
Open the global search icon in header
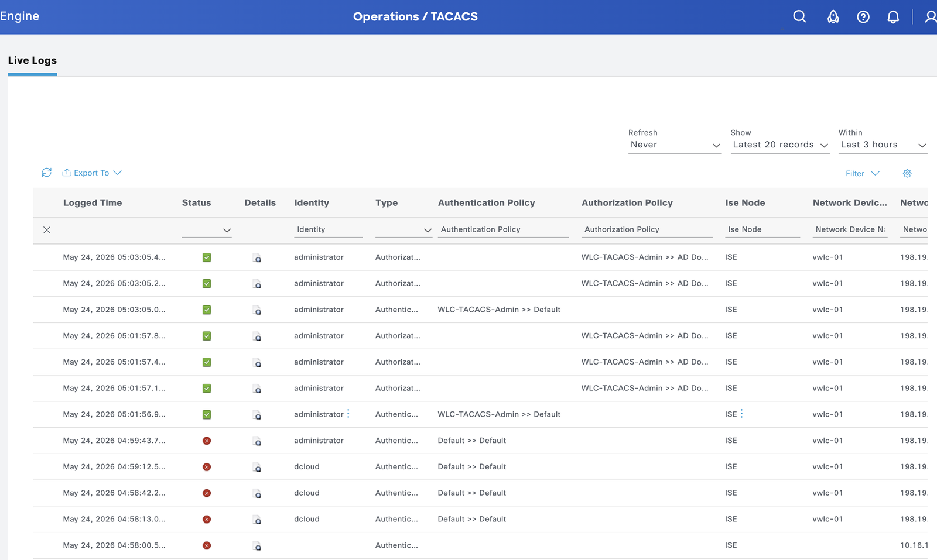click(x=799, y=16)
